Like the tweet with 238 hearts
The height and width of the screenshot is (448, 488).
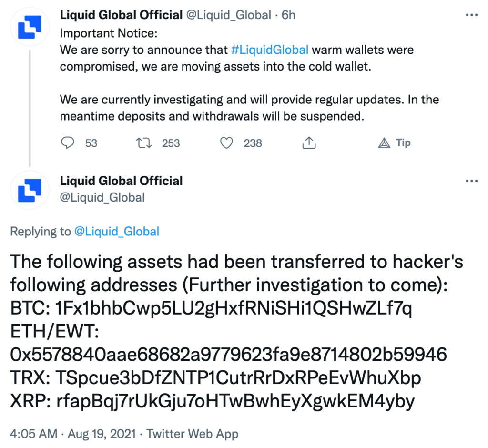click(226, 143)
